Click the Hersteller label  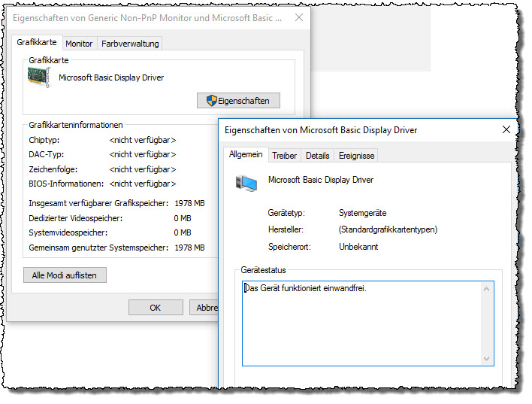(286, 229)
